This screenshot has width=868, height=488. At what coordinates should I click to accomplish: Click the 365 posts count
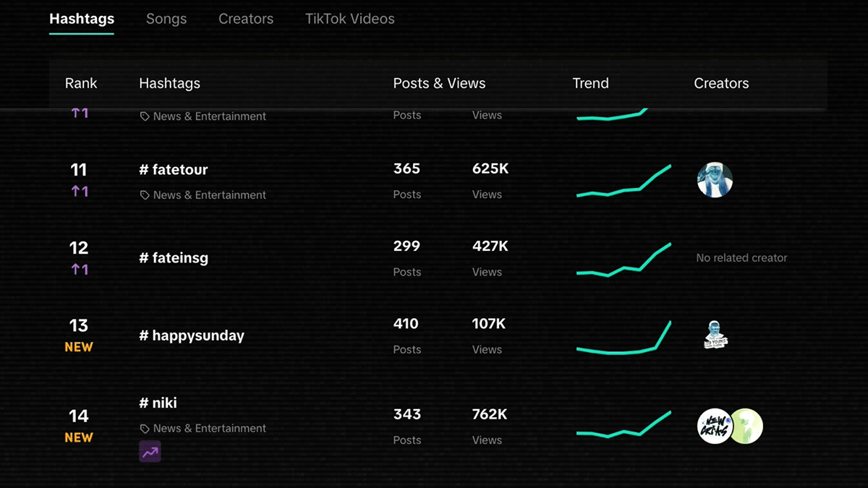tap(407, 168)
